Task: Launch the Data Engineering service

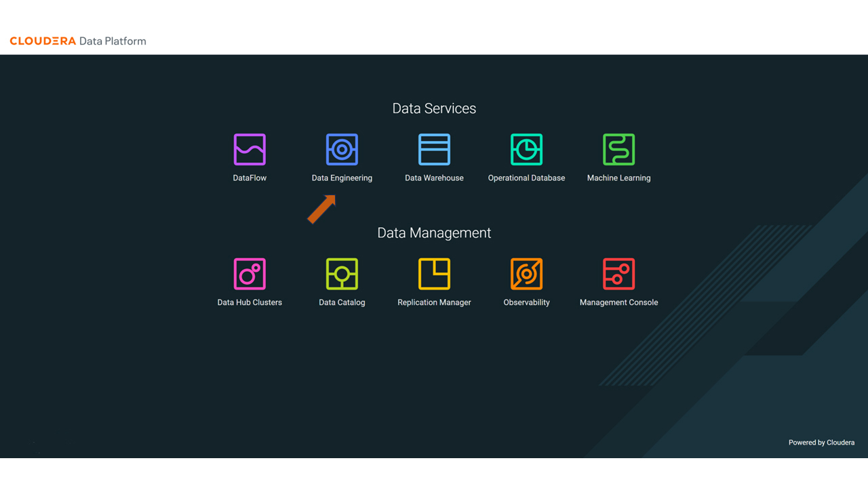Action: click(342, 148)
